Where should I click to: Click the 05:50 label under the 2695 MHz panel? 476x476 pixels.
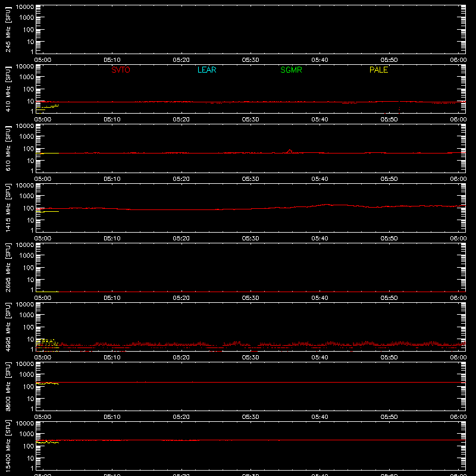(389, 298)
